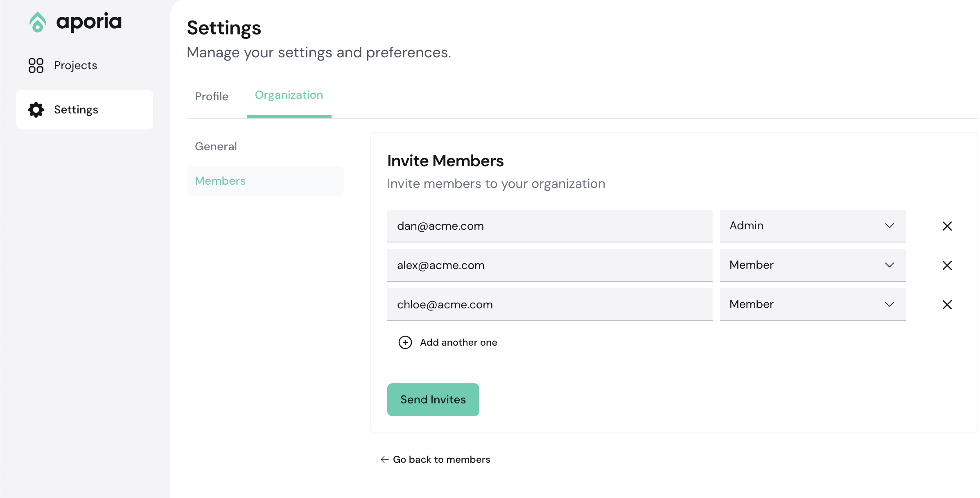The height and width of the screenshot is (498, 980).
Task: Select the Organization tab
Action: tap(289, 95)
